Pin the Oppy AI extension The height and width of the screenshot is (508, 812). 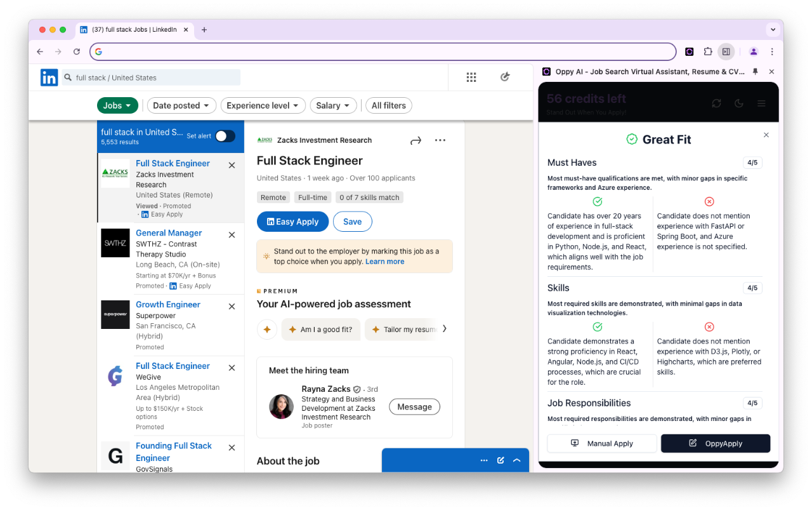click(x=755, y=71)
